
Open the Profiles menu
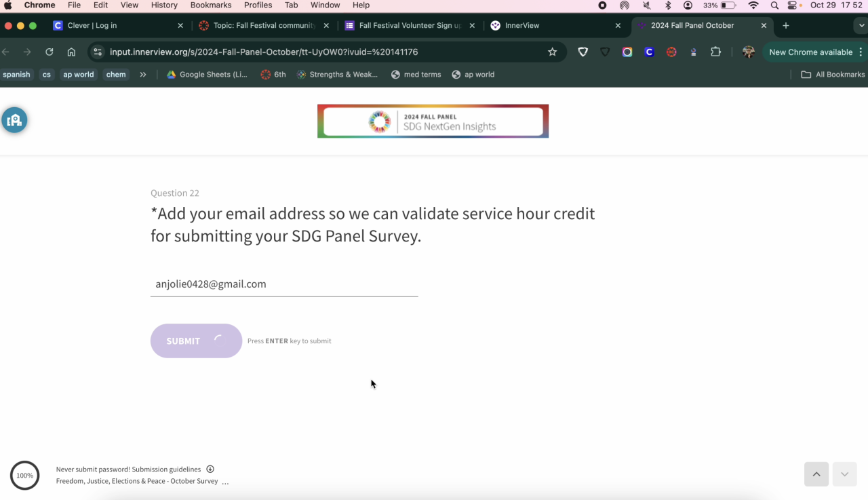click(258, 5)
